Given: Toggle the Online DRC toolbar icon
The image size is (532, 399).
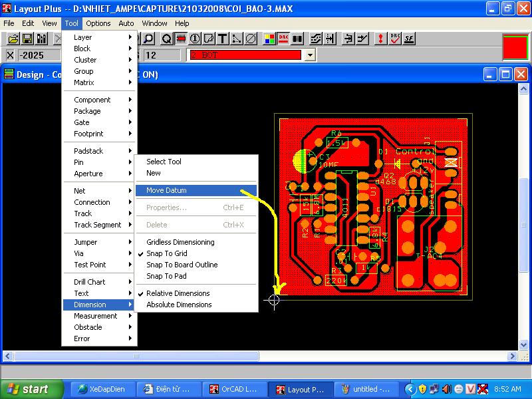Looking at the screenshot, I should coord(283,39).
